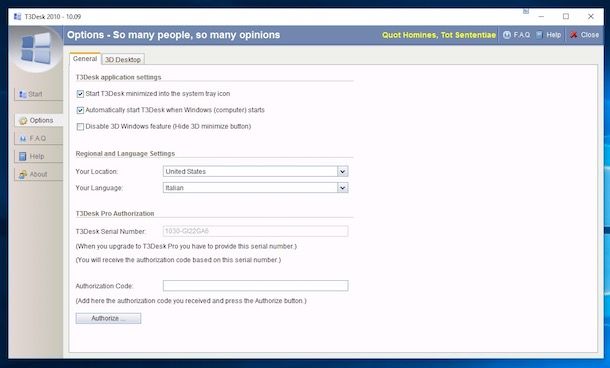Viewport: 610px width, 368px height.
Task: Minimize the T3Desk window
Action: click(541, 16)
